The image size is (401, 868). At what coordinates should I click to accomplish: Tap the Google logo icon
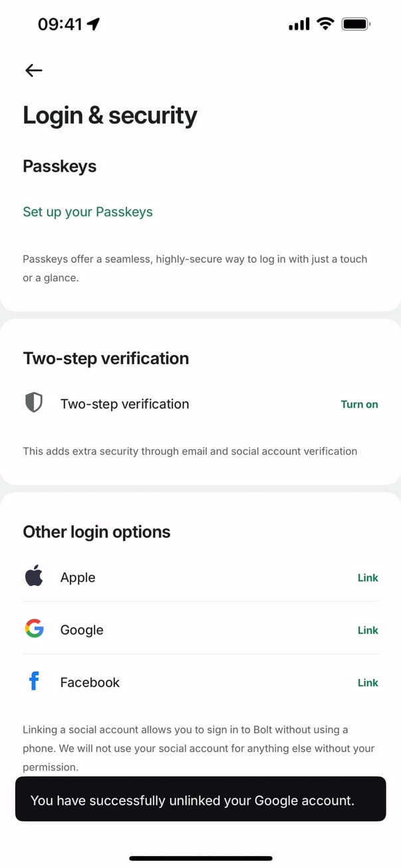tap(34, 629)
